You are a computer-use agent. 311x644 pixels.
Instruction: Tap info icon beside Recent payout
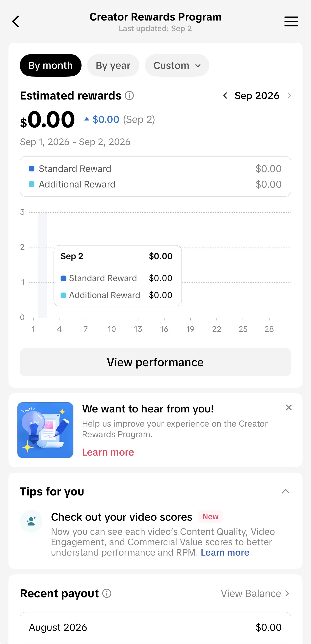pos(107,593)
